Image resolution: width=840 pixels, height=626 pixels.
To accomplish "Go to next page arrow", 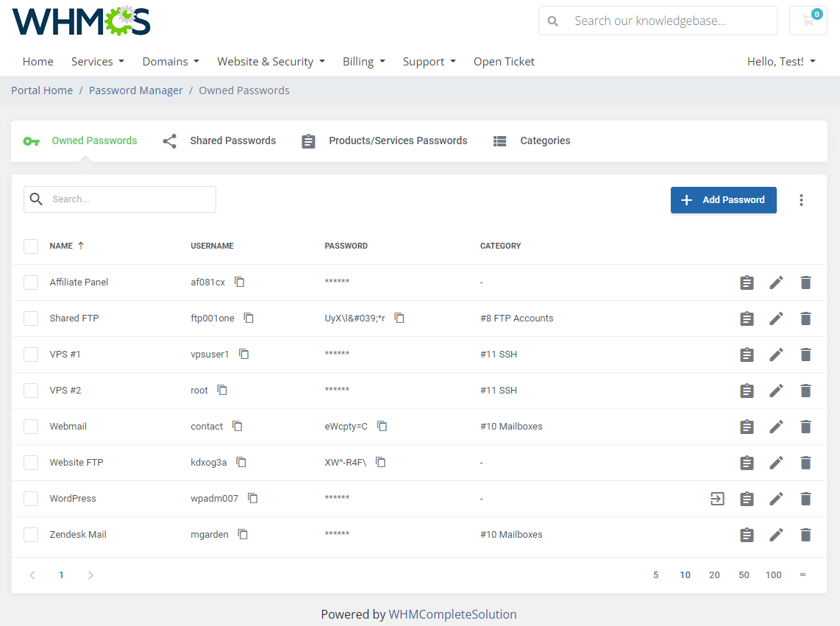I will tap(90, 575).
